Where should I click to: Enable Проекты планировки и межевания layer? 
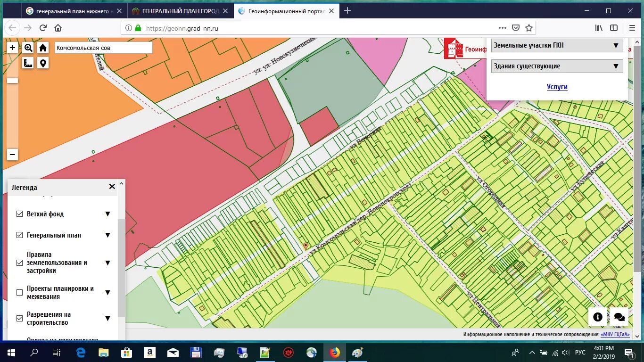(19, 292)
